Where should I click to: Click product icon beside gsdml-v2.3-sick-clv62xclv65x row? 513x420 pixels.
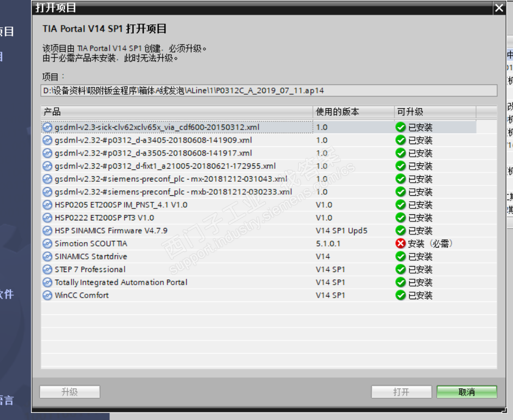point(47,127)
